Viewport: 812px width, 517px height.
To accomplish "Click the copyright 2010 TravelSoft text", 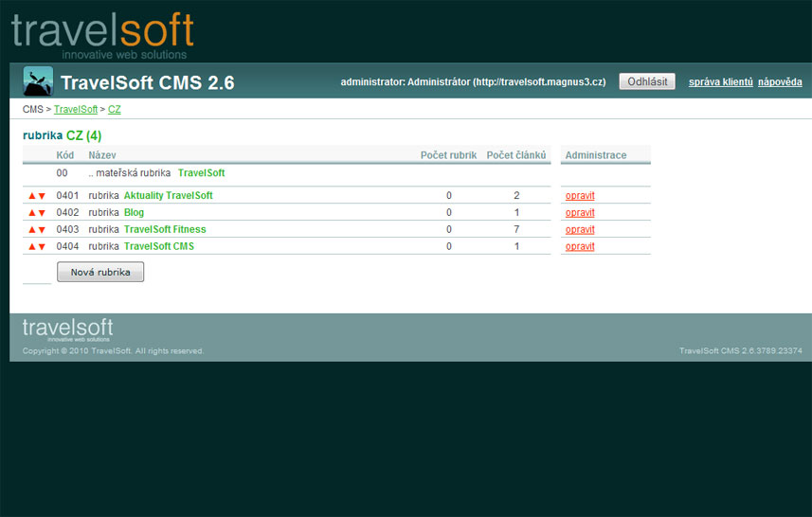I will (113, 351).
